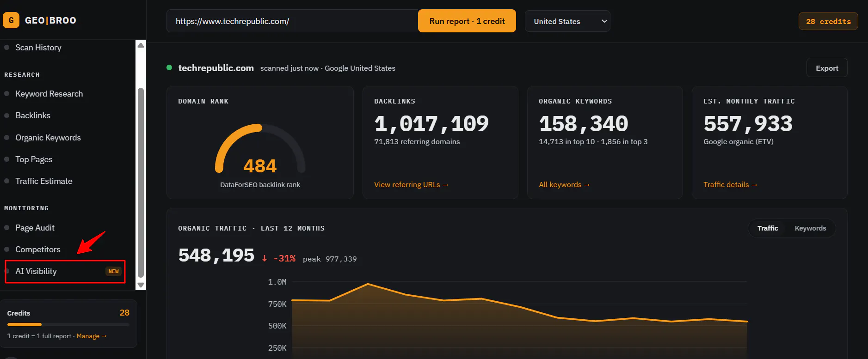
Task: Export the techrepublic.com report
Action: (827, 68)
